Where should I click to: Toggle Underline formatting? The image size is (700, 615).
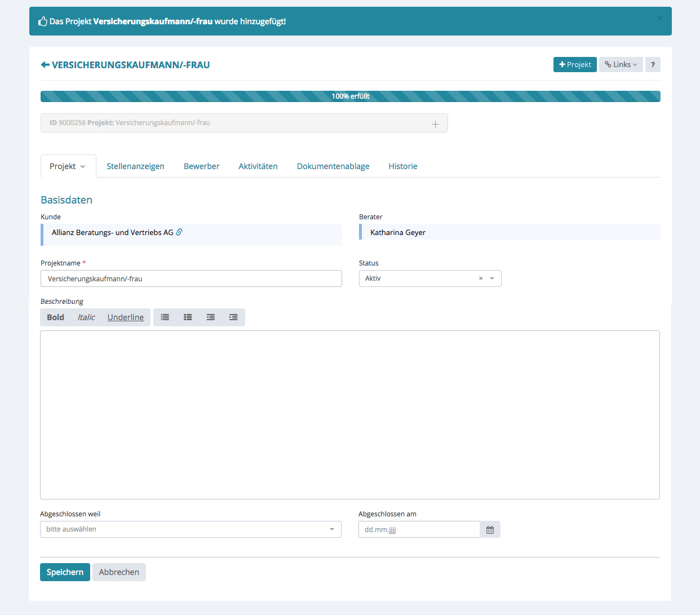tap(125, 317)
